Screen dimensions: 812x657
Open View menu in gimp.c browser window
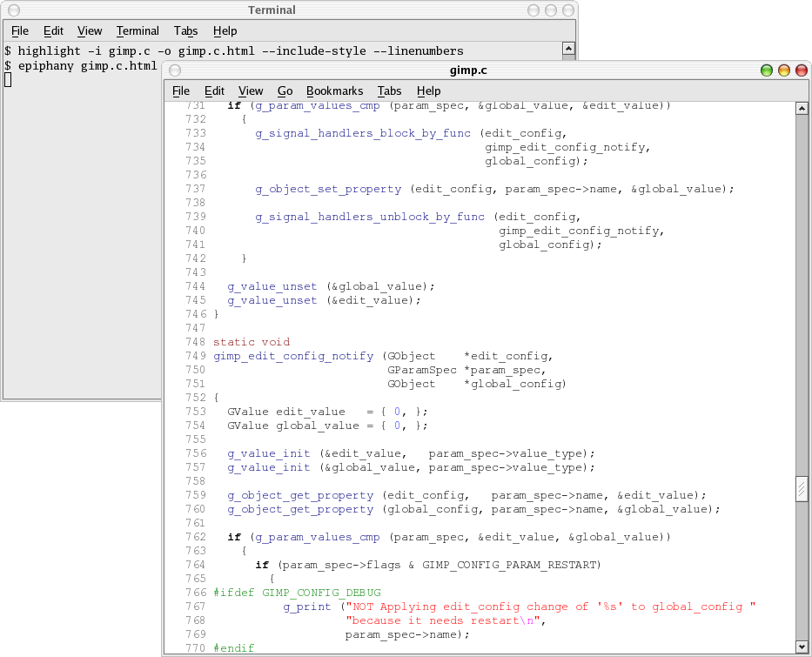(251, 91)
